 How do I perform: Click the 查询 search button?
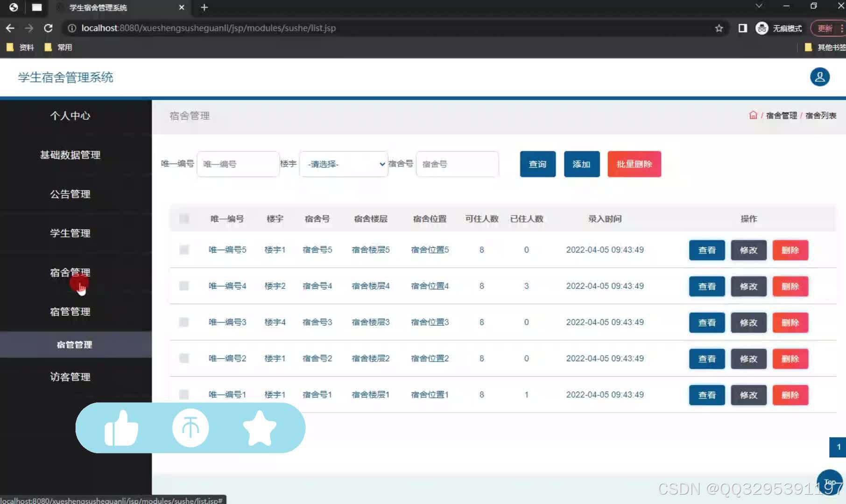click(x=537, y=164)
